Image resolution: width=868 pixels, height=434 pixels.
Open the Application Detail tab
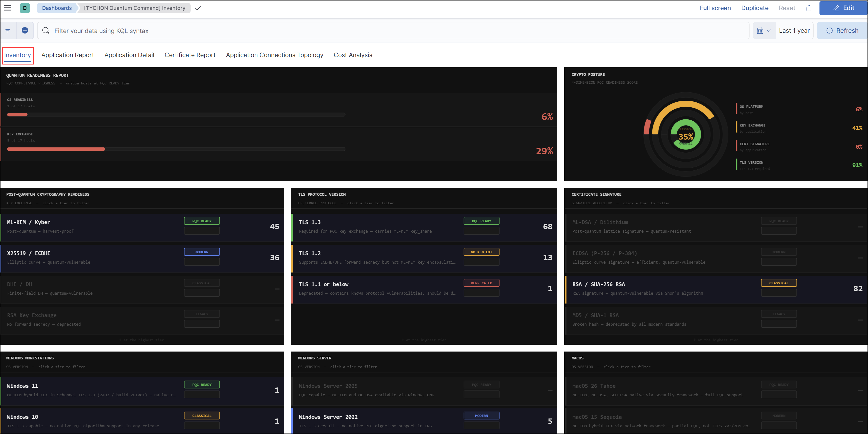[x=129, y=55]
